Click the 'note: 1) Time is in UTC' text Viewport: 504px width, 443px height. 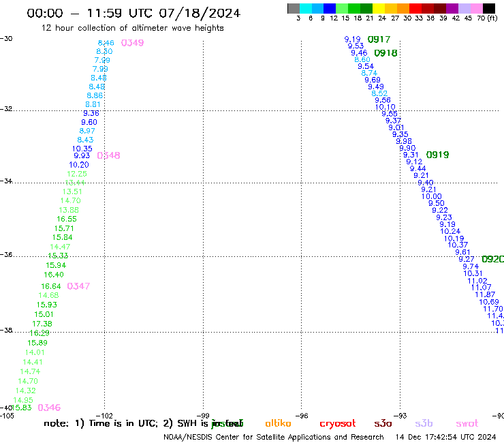(101, 423)
